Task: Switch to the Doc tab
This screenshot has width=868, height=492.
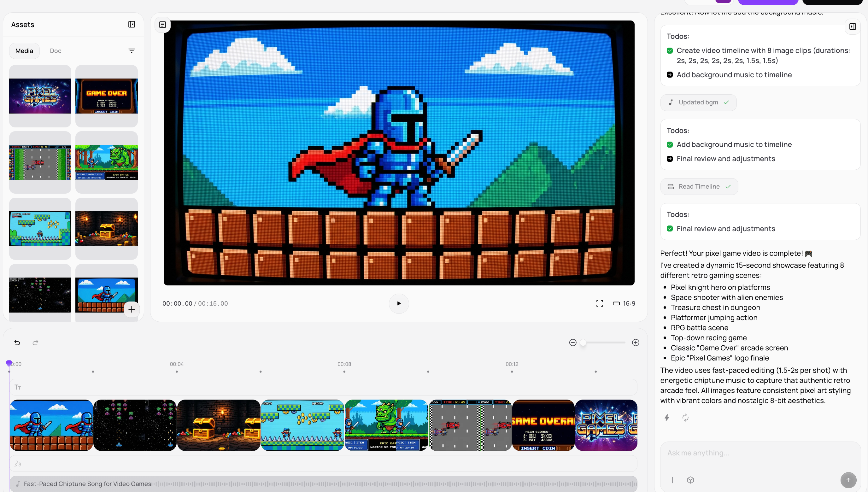Action: tap(56, 51)
